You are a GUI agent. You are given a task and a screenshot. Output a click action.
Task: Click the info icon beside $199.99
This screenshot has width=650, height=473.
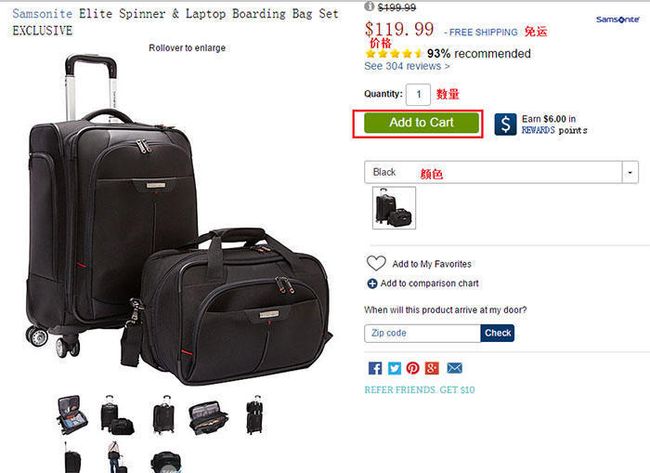(x=369, y=6)
